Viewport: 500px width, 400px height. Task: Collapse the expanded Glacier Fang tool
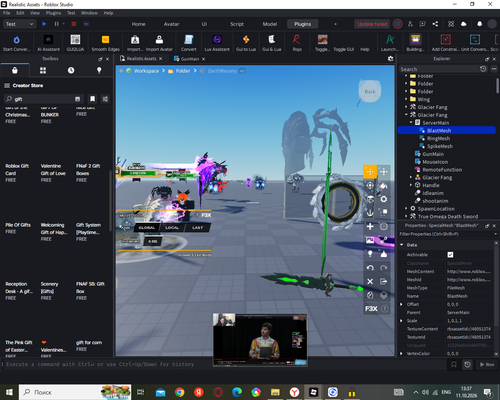pyautogui.click(x=406, y=115)
